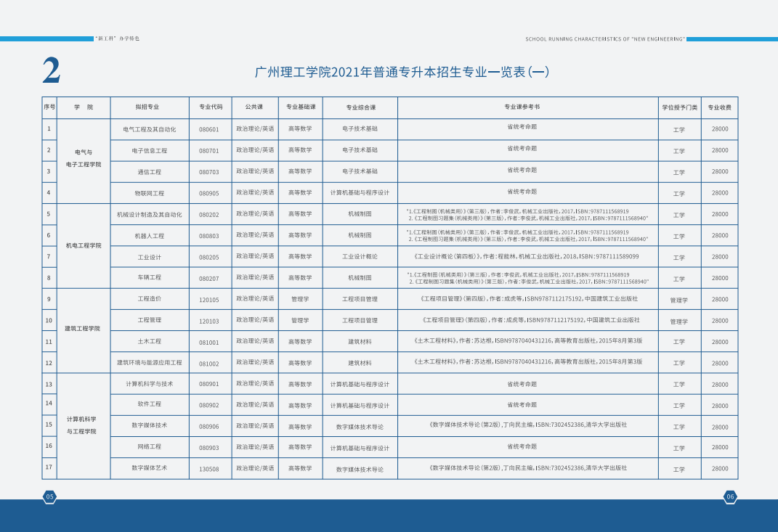The height and width of the screenshot is (532, 778).
Task: Click major code 120103
Action: click(209, 322)
